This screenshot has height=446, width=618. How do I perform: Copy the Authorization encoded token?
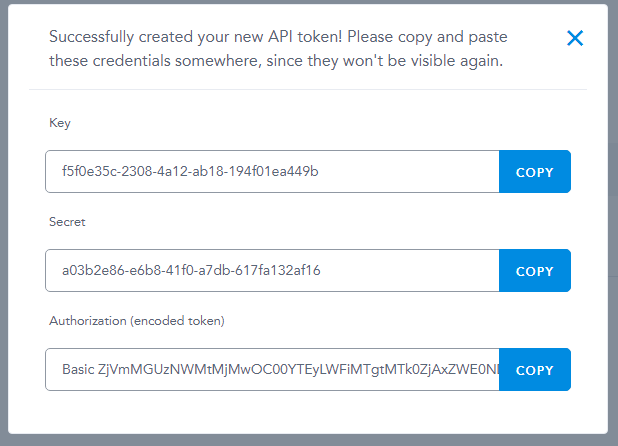pyautogui.click(x=534, y=370)
